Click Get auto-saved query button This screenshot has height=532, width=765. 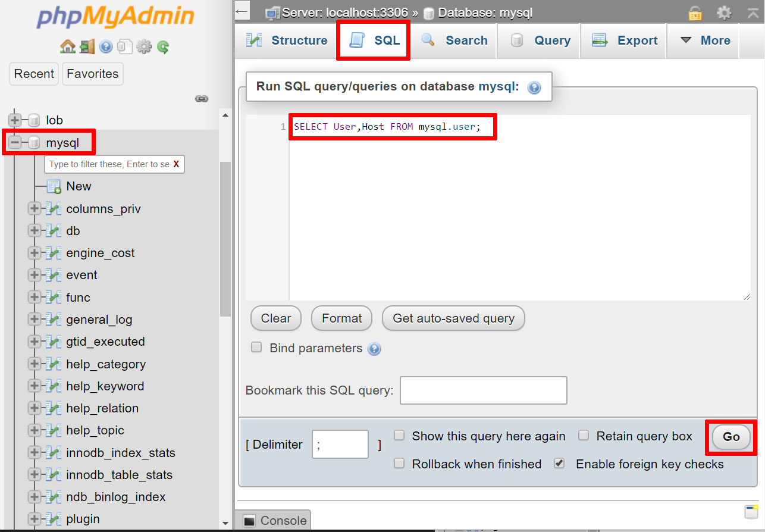tap(453, 318)
